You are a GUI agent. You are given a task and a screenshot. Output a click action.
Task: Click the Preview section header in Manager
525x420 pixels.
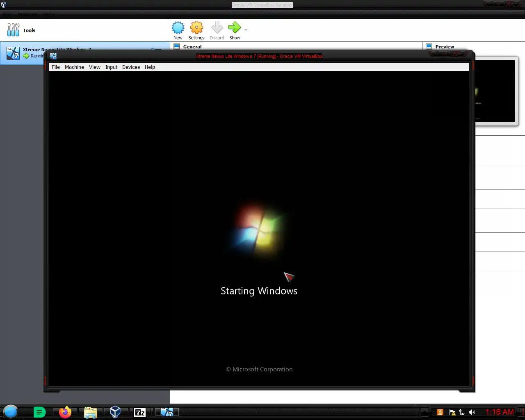445,47
